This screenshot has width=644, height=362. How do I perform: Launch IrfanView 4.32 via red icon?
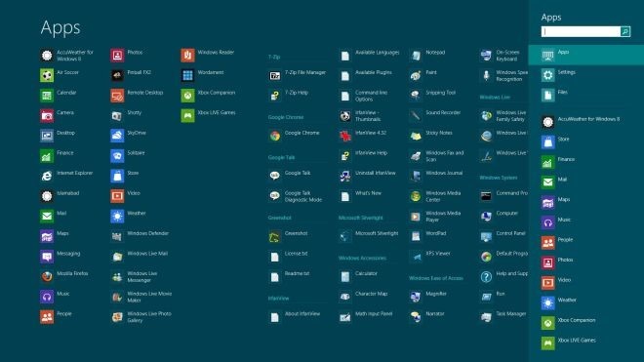pos(345,136)
